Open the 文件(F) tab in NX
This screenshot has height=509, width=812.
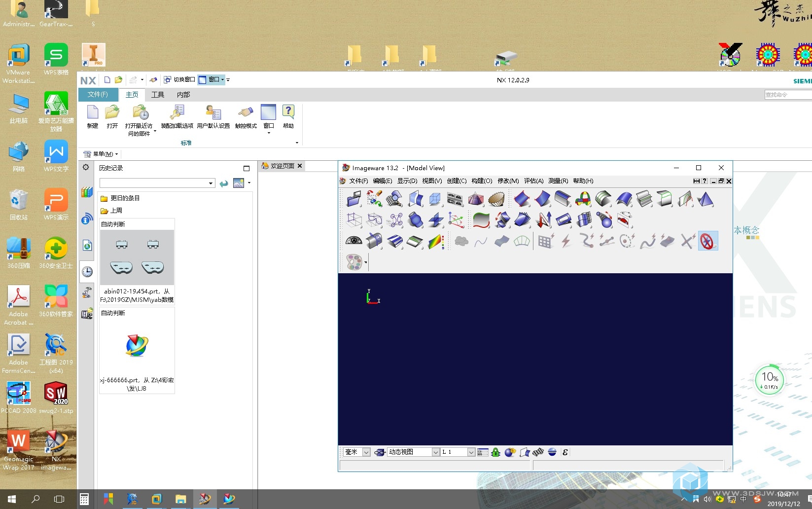pyautogui.click(x=98, y=95)
